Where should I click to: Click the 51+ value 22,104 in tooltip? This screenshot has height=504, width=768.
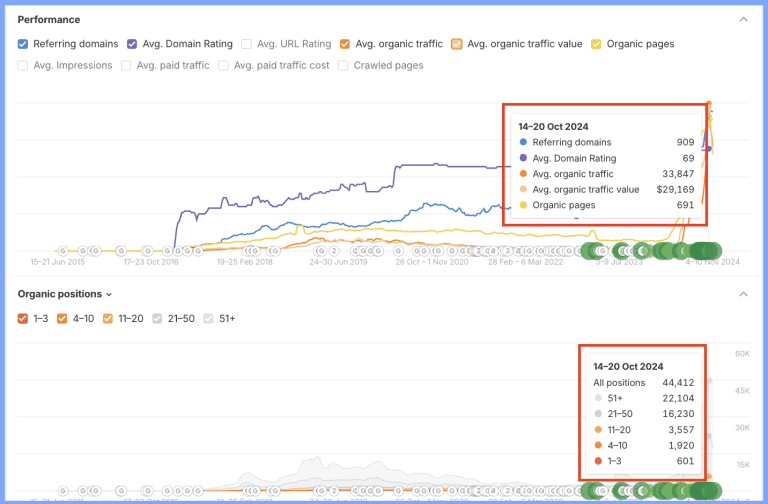[x=678, y=399]
